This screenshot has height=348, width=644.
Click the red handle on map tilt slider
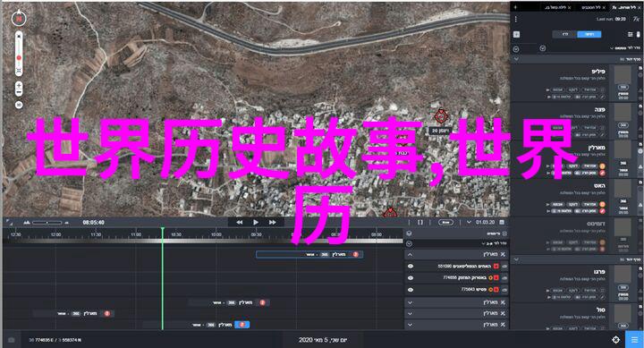pyautogui.click(x=19, y=58)
